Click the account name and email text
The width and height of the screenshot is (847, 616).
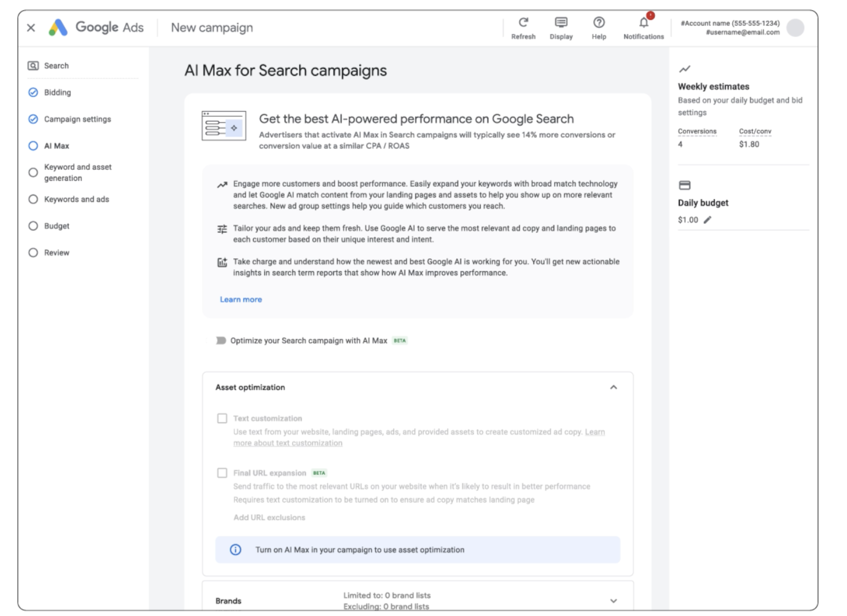pyautogui.click(x=730, y=27)
